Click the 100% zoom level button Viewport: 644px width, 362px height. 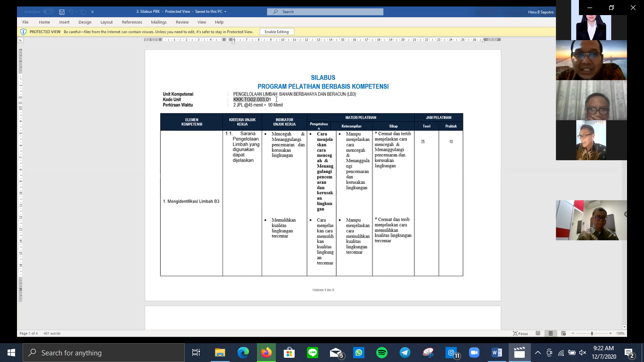coord(620,333)
